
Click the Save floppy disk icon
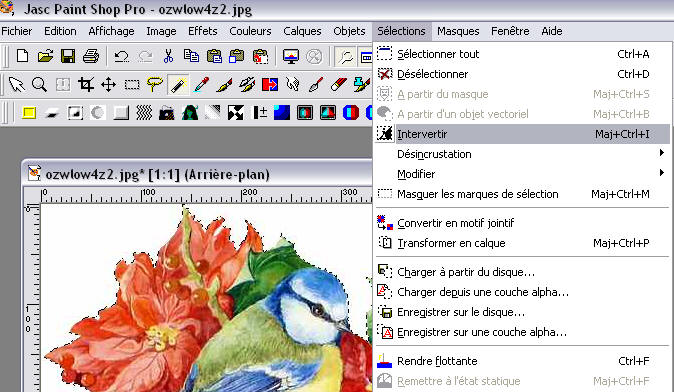click(68, 56)
